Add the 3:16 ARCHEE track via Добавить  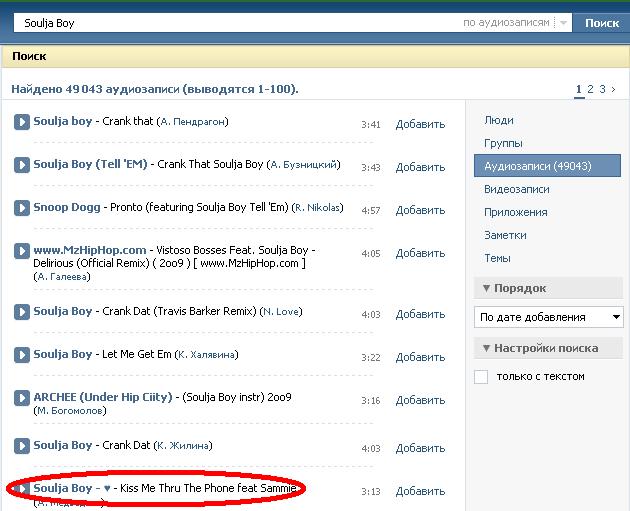point(420,401)
